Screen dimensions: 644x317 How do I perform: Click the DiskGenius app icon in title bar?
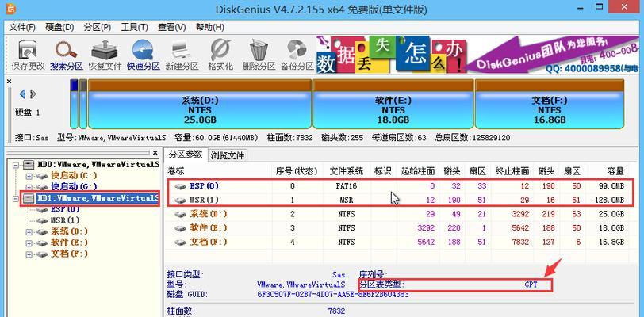point(11,9)
